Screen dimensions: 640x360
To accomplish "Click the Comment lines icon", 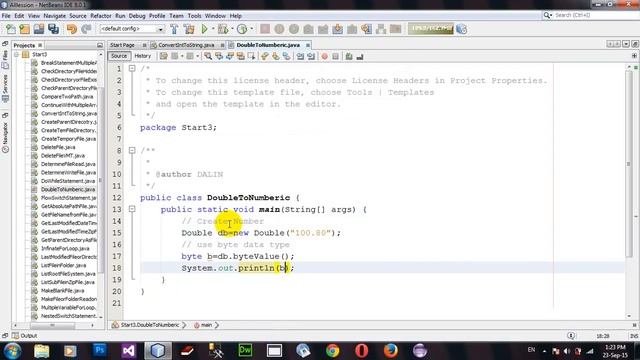I will (349, 56).
